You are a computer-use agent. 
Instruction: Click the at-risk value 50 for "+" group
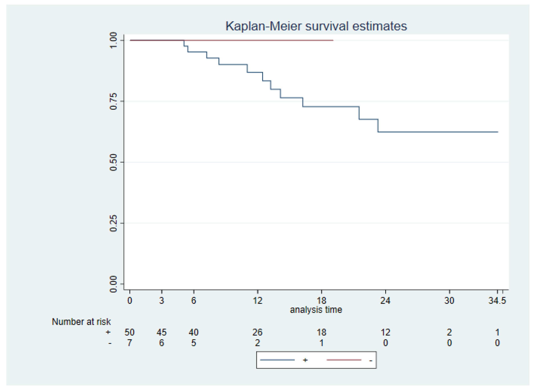click(130, 333)
